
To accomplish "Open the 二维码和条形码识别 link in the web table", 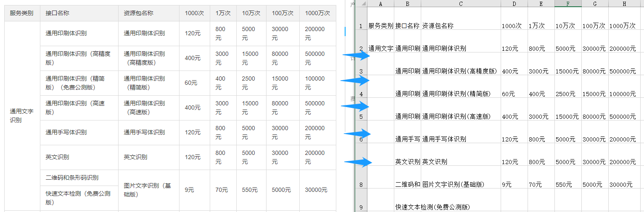I will click(x=72, y=178).
